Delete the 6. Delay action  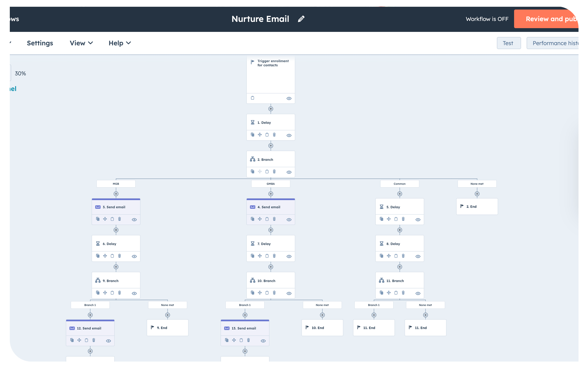pos(120,256)
